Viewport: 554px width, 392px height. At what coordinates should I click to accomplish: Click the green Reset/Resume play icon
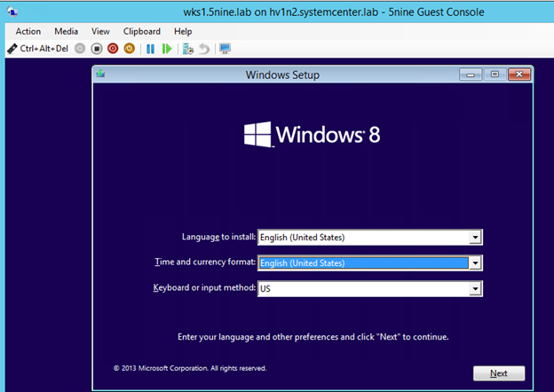166,48
